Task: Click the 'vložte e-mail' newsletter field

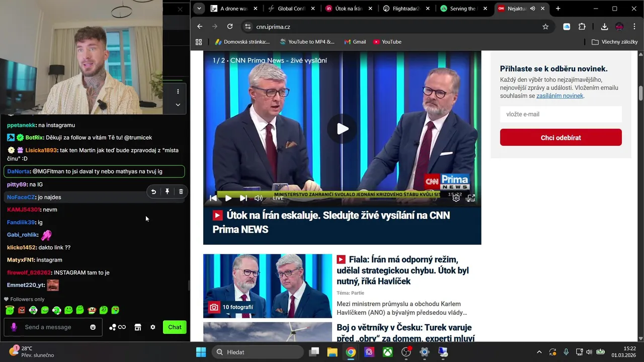Action: click(561, 114)
